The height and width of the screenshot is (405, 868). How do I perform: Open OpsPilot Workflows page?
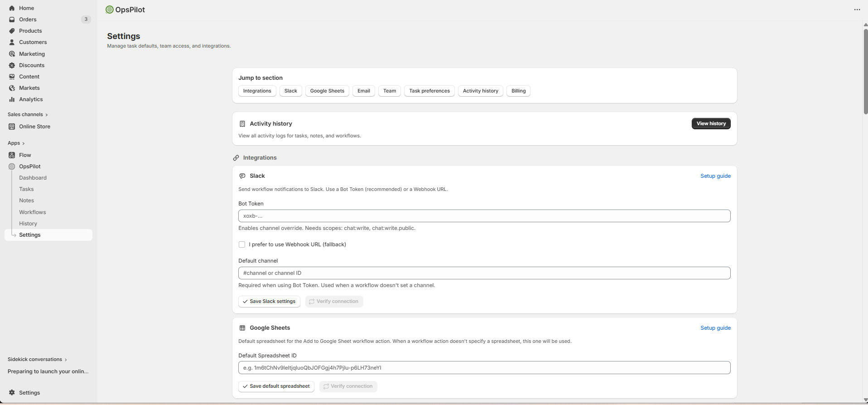(32, 212)
